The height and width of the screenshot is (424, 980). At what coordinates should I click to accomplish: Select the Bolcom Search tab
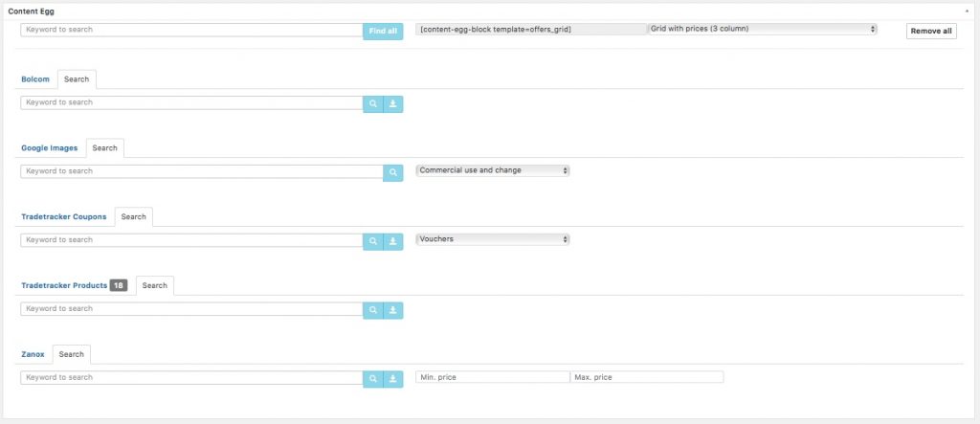[77, 79]
